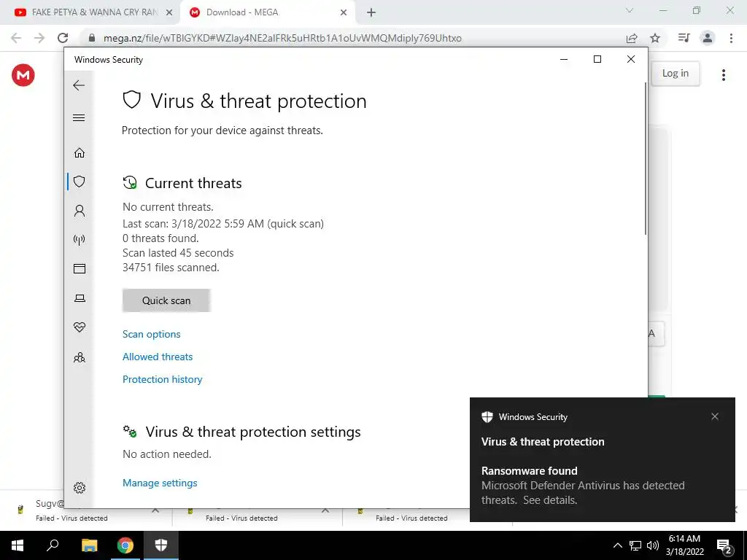
Task: Share this page from address bar
Action: [632, 38]
